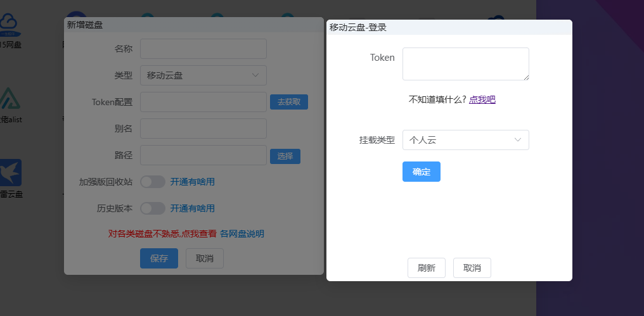Screen dimensions: 644x316
Task: Toggle the 加强版回收站 switch
Action: (153, 182)
